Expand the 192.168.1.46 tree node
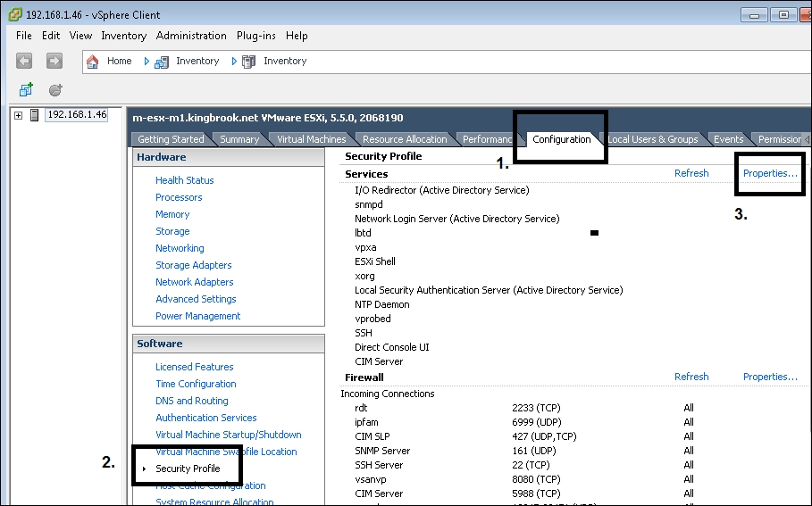 (18, 115)
